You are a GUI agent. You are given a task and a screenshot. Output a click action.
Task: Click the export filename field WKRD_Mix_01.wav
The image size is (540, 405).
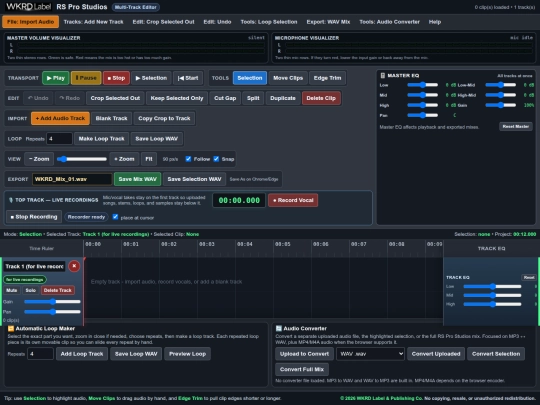[72, 179]
